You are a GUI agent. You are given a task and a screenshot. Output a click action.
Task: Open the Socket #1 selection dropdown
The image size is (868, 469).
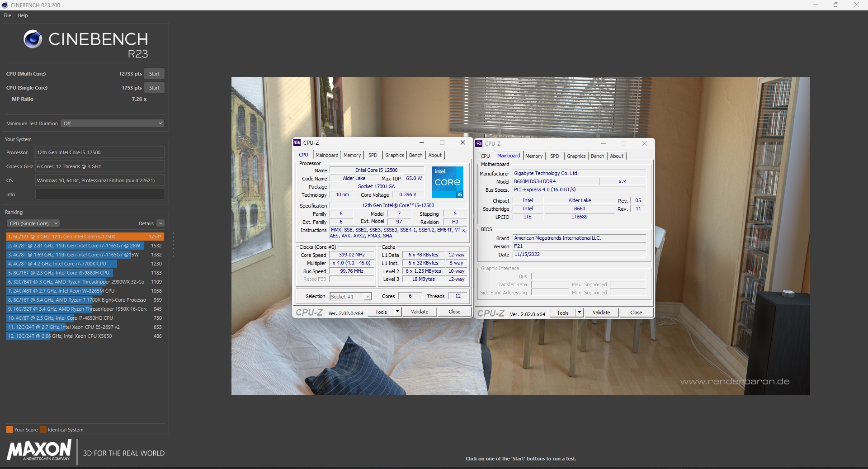pyautogui.click(x=350, y=297)
